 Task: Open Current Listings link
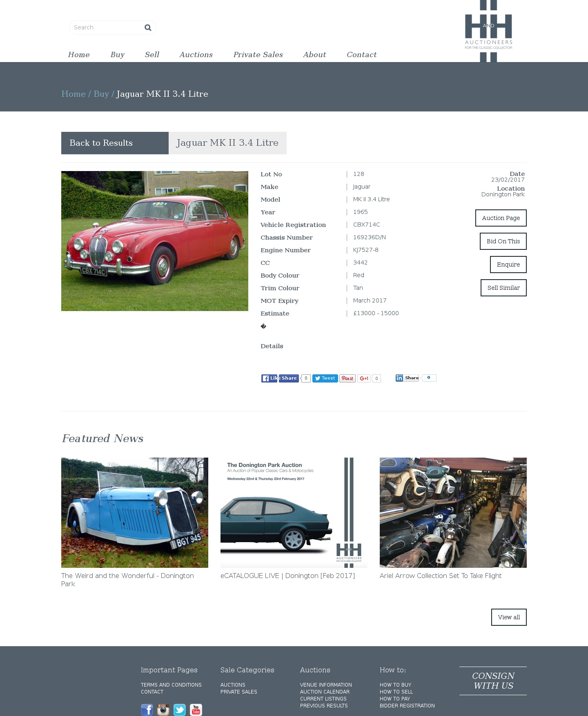(323, 699)
